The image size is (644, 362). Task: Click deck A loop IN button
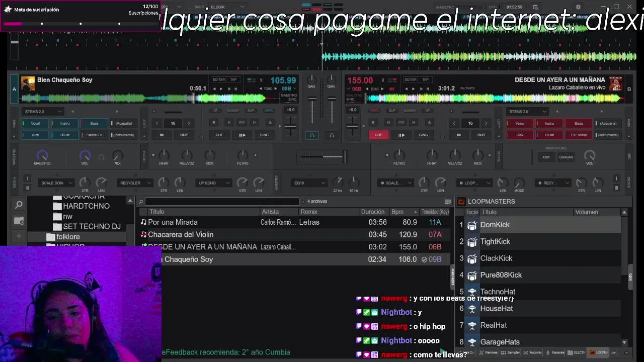point(162,135)
